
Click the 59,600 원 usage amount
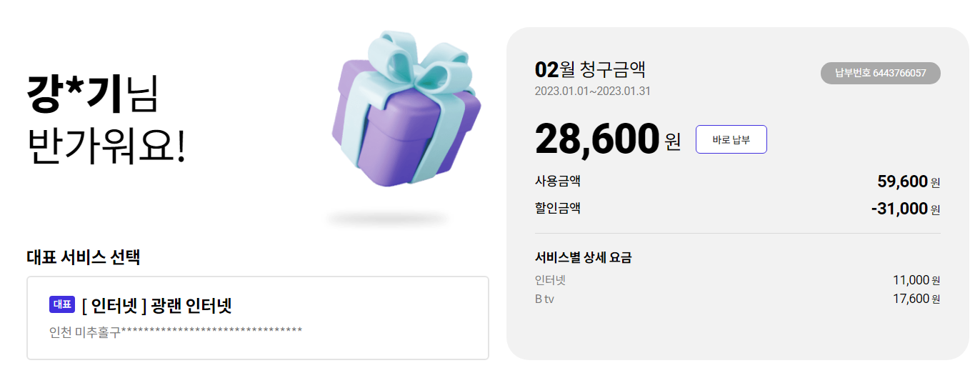coord(908,182)
